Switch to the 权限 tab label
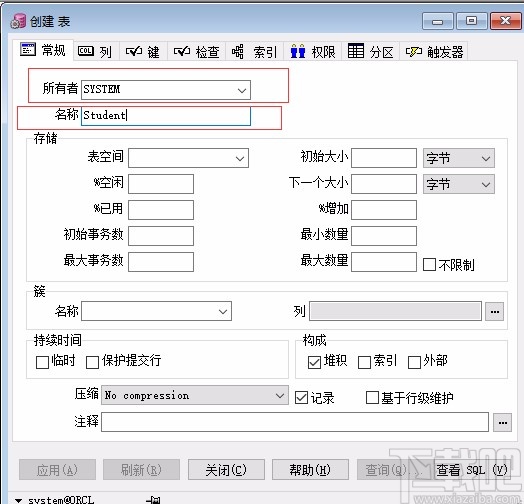This screenshot has height=504, width=524. click(323, 52)
